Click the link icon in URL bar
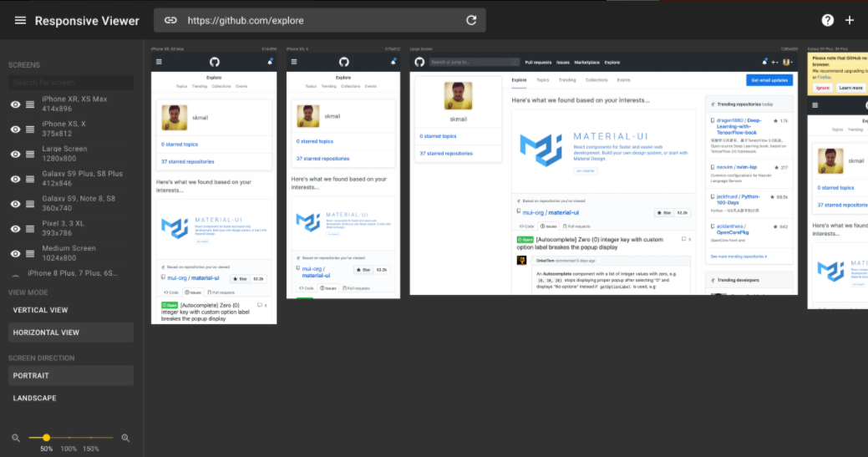 [x=170, y=21]
